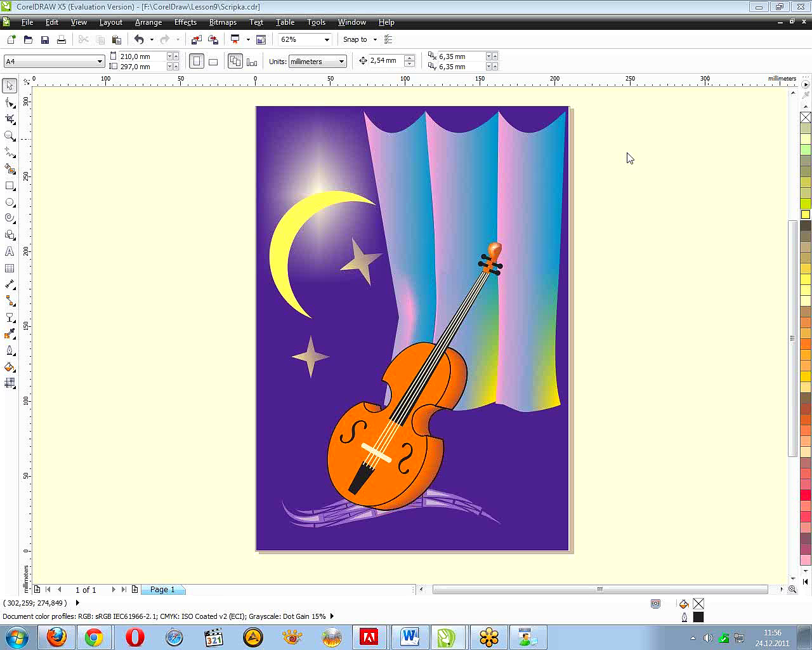Click the Export icon
The height and width of the screenshot is (650, 812).
click(x=213, y=39)
